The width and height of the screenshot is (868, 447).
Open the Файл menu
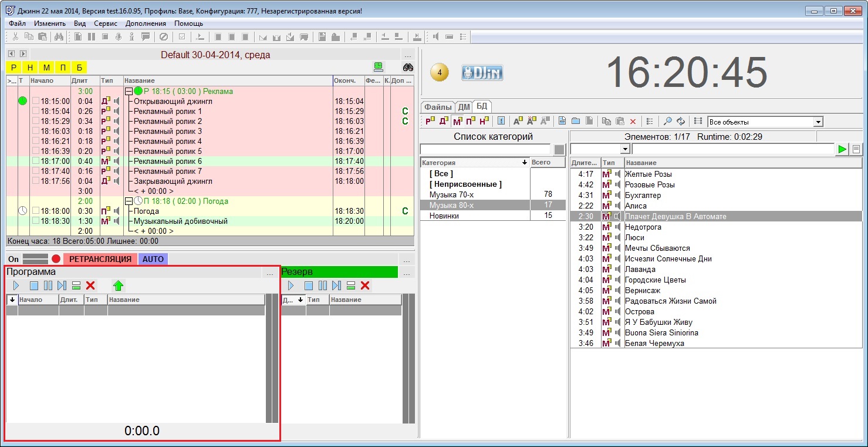(18, 23)
